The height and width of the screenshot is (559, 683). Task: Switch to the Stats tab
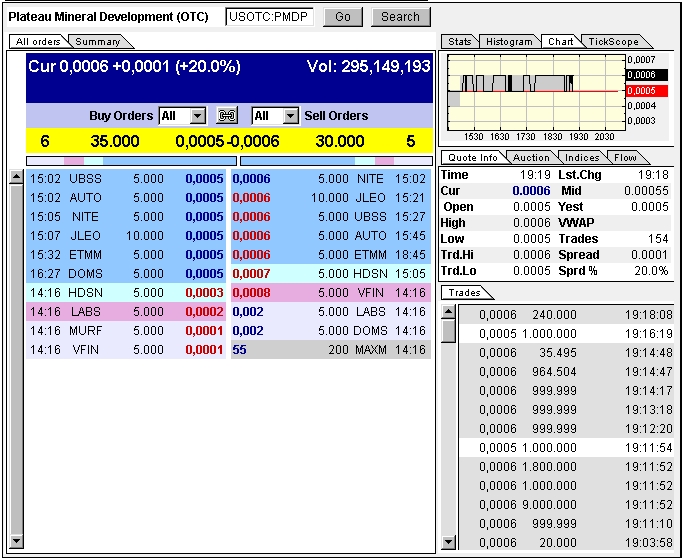(x=460, y=42)
